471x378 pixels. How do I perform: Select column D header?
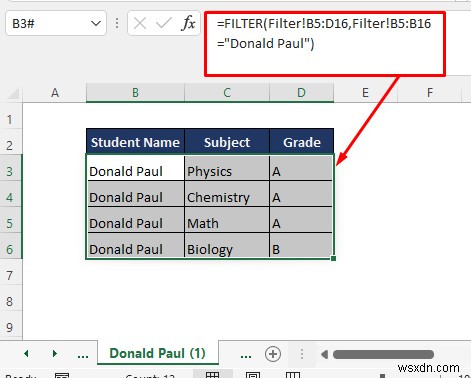click(x=301, y=93)
